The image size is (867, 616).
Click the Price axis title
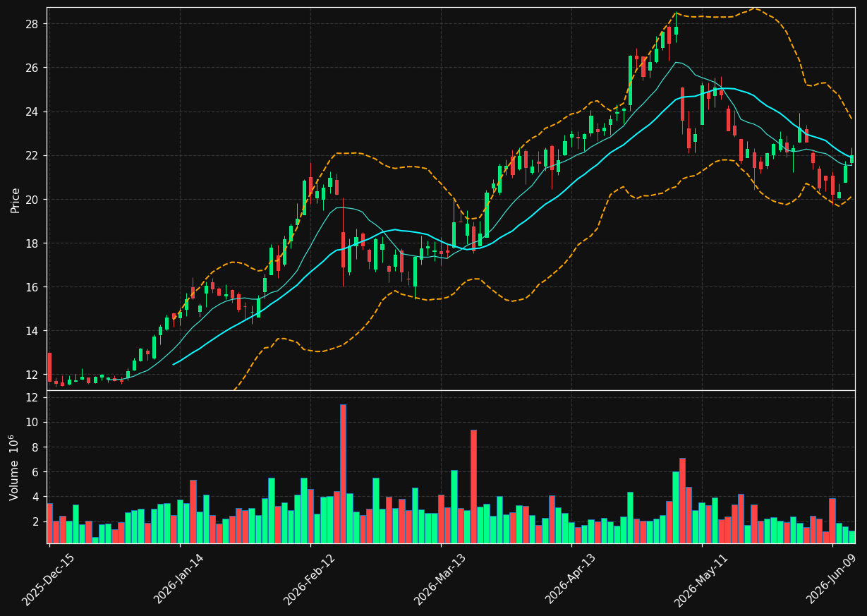(x=16, y=200)
